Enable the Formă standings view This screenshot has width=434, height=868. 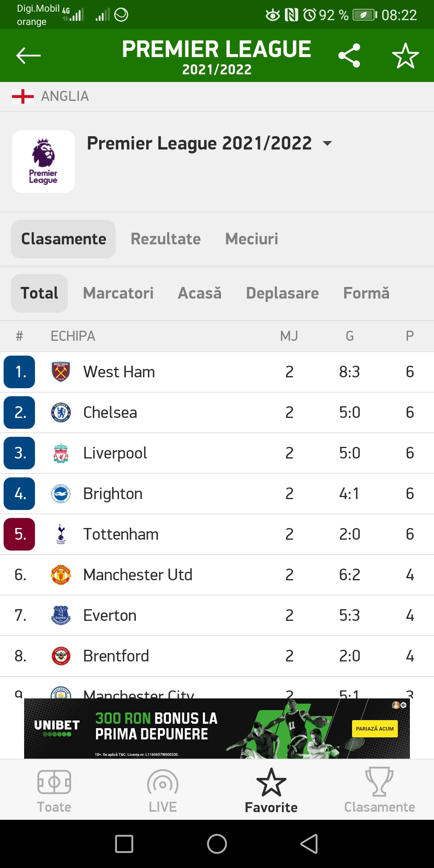[x=366, y=293]
